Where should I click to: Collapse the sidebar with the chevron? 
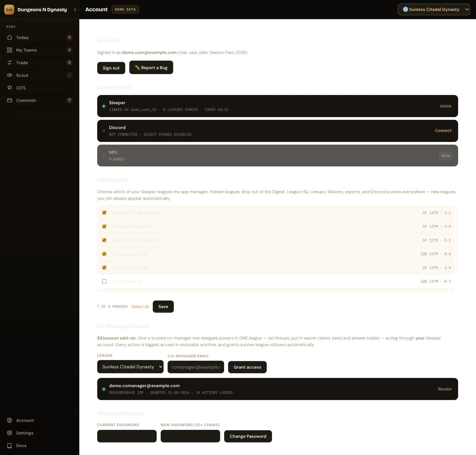[75, 10]
